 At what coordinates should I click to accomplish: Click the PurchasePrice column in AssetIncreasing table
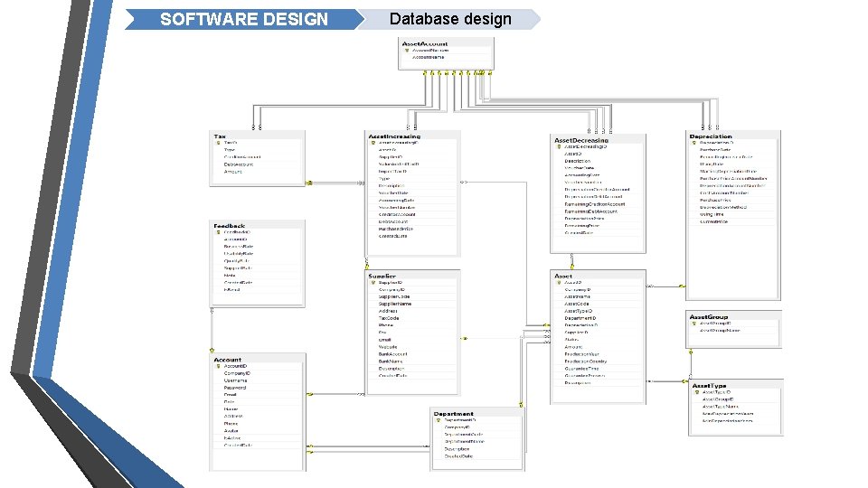[396, 229]
